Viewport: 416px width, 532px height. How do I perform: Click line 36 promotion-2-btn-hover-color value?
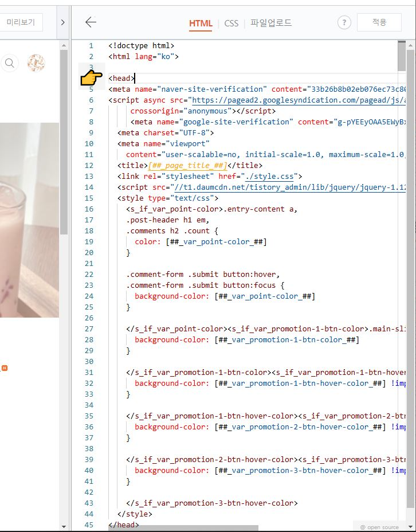tap(300, 427)
